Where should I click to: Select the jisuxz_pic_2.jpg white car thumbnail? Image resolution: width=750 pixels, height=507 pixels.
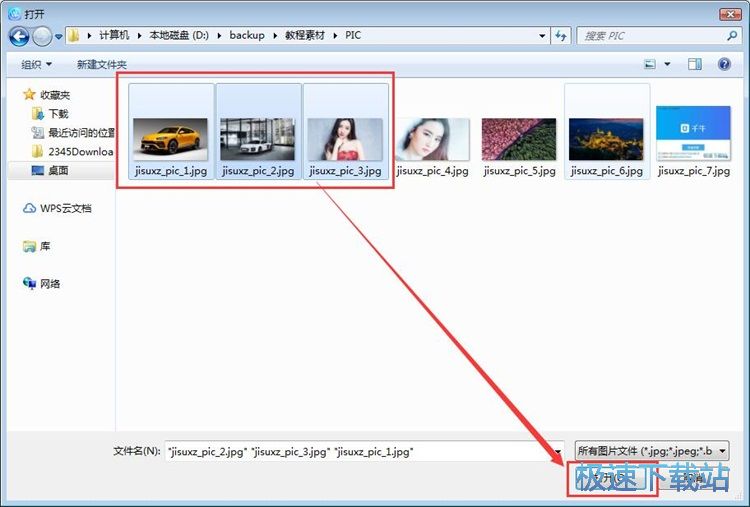pos(257,139)
